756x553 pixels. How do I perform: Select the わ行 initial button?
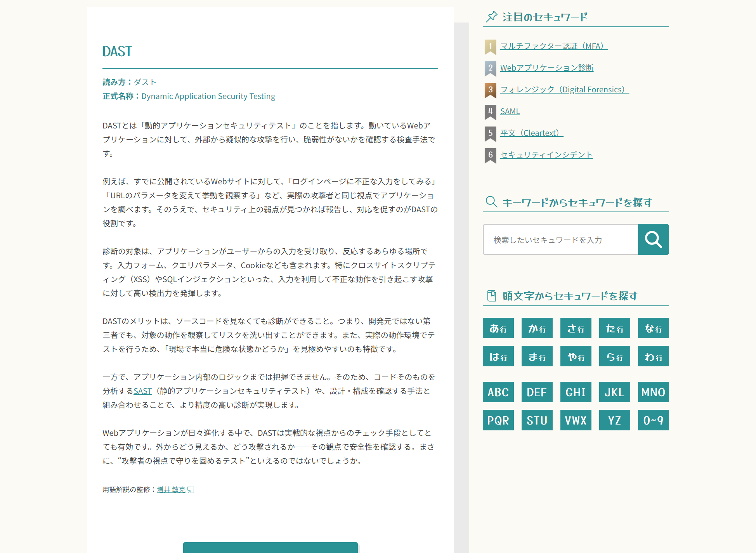(x=653, y=356)
